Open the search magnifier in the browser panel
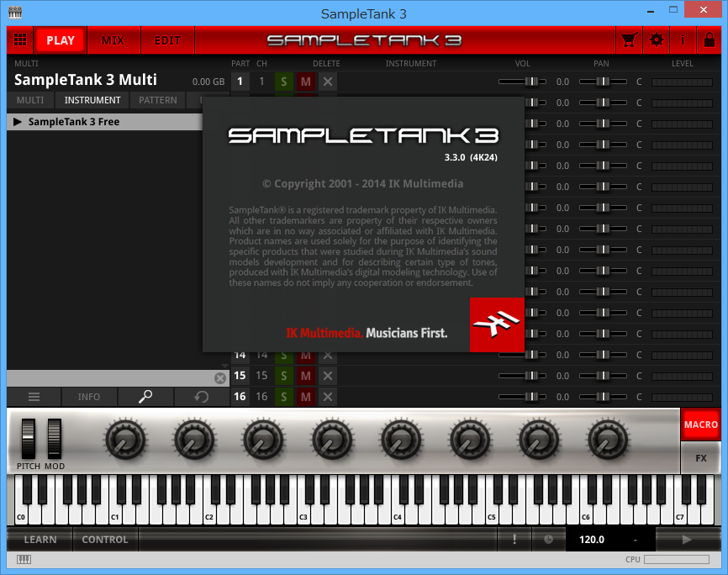The width and height of the screenshot is (728, 575). (145, 397)
